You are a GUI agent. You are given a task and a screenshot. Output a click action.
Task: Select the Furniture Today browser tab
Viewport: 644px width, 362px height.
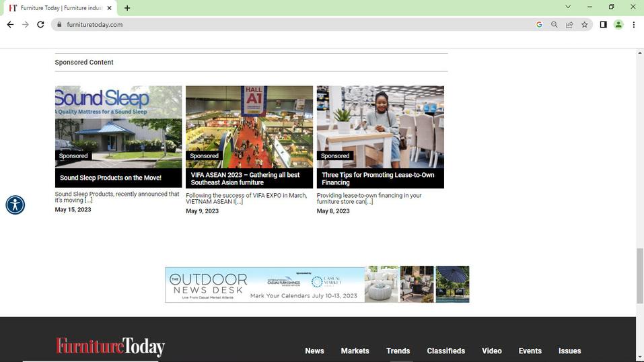pyautogui.click(x=59, y=8)
